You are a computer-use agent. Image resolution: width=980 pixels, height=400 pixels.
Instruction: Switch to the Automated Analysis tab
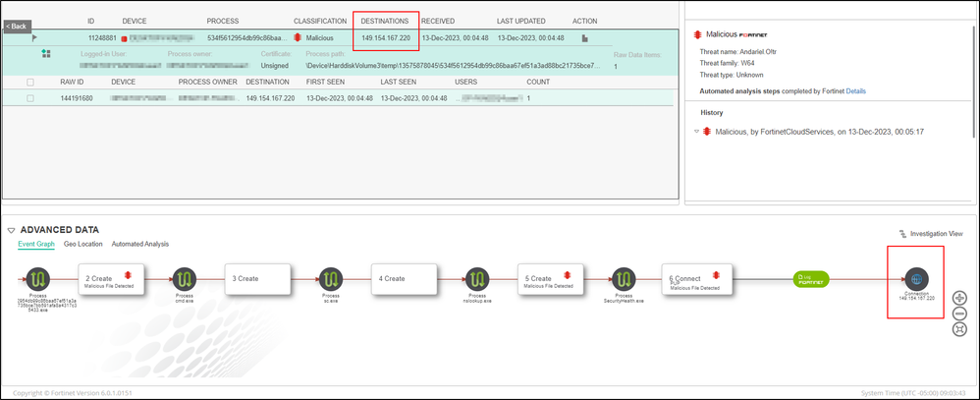(140, 244)
